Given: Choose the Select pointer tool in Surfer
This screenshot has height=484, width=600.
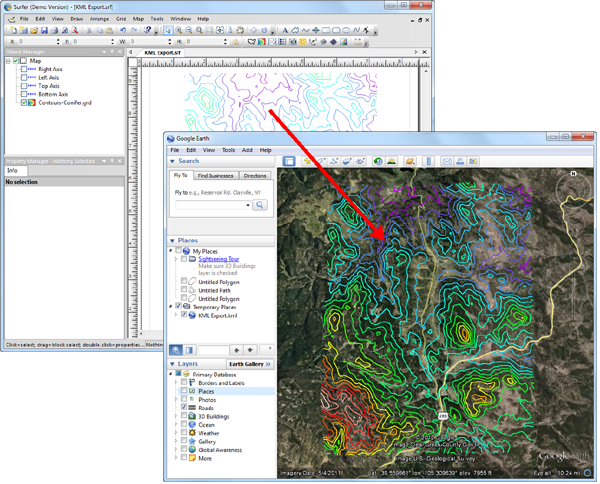Looking at the screenshot, I should click(x=168, y=30).
